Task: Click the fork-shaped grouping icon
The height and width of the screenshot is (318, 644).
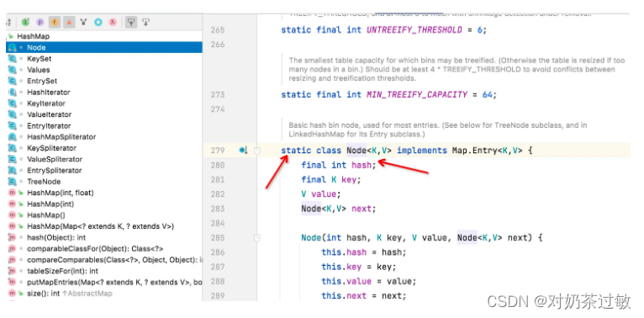Action: pyautogui.click(x=83, y=22)
